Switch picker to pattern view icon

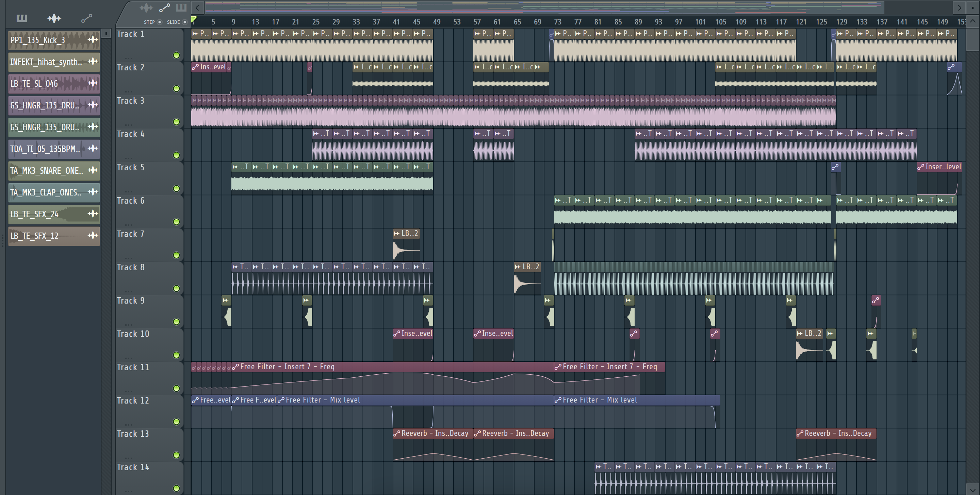[22, 18]
